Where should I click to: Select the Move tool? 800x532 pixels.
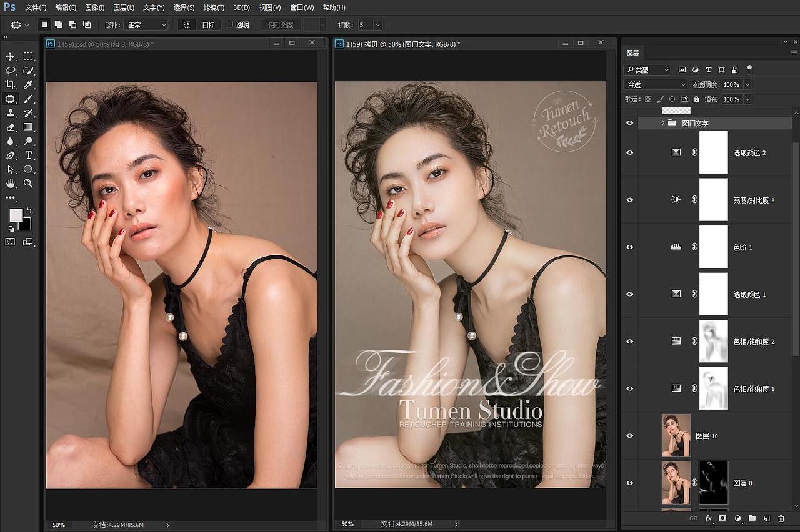point(10,57)
